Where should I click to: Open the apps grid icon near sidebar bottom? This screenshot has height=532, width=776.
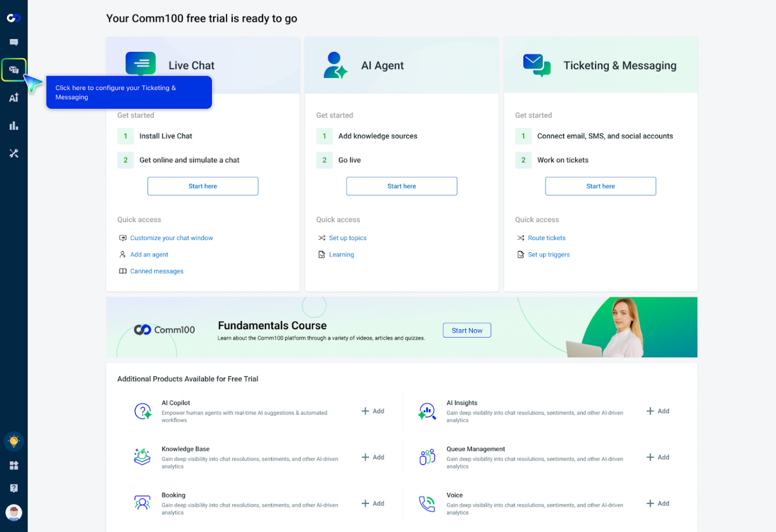14,465
